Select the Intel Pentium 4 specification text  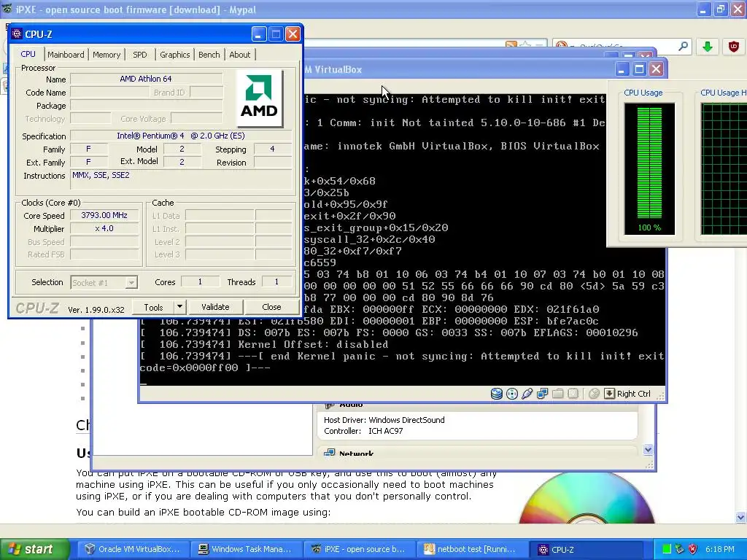click(181, 136)
